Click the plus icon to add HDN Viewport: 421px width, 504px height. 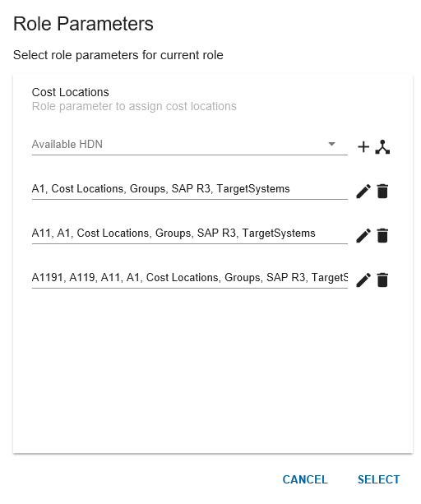[363, 147]
